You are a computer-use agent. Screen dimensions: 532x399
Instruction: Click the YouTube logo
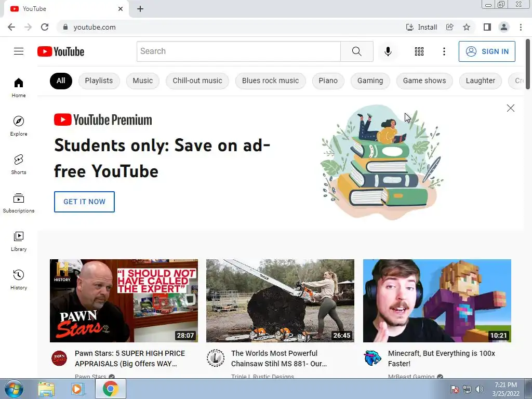click(x=61, y=51)
